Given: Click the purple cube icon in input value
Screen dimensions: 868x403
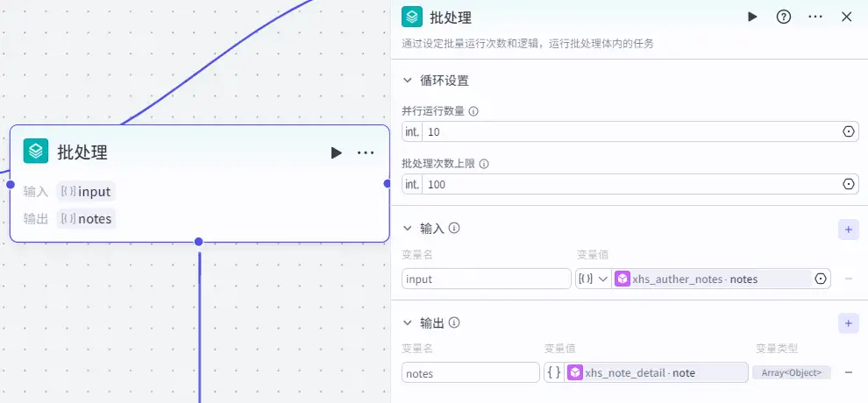Looking at the screenshot, I should click(x=623, y=279).
